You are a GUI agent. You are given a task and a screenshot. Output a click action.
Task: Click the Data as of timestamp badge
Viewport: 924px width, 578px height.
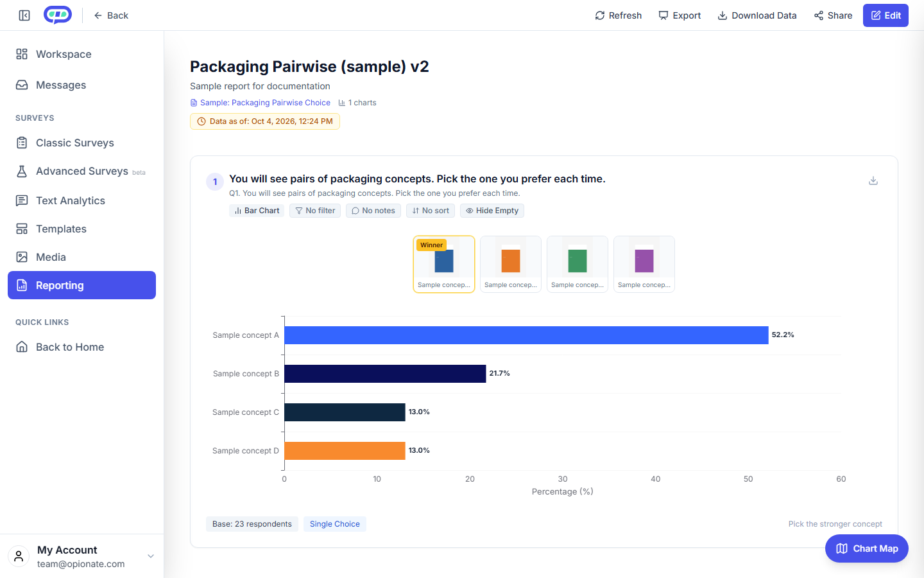[x=265, y=121]
